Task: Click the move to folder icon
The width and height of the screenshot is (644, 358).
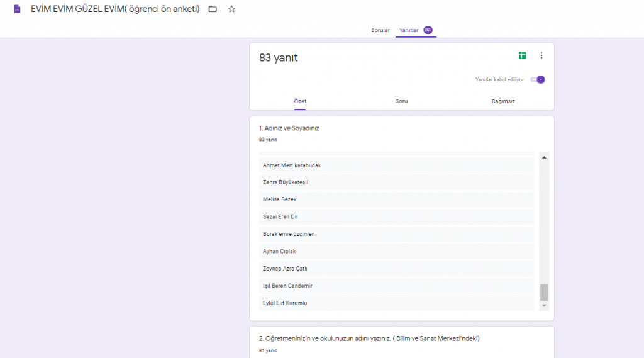Action: (213, 9)
